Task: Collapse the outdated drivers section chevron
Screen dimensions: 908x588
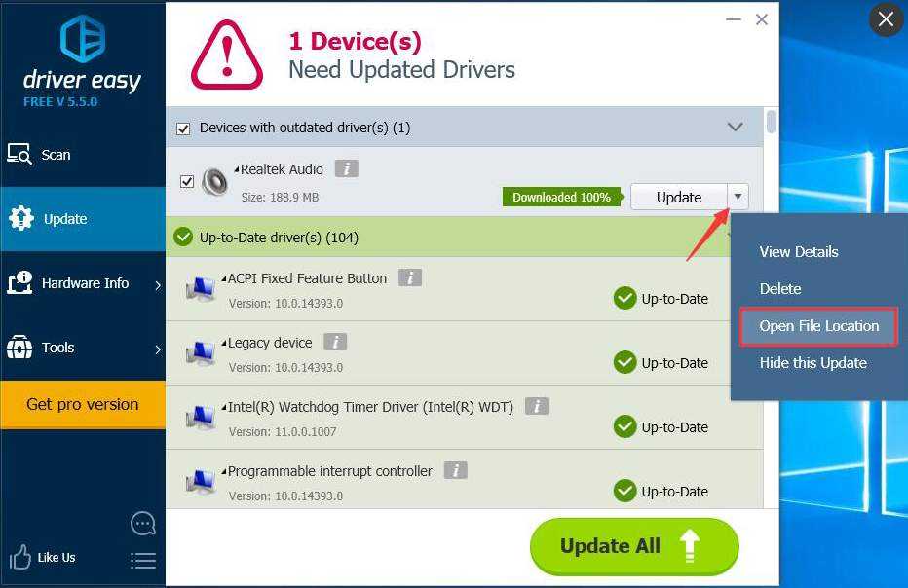Action: tap(735, 127)
